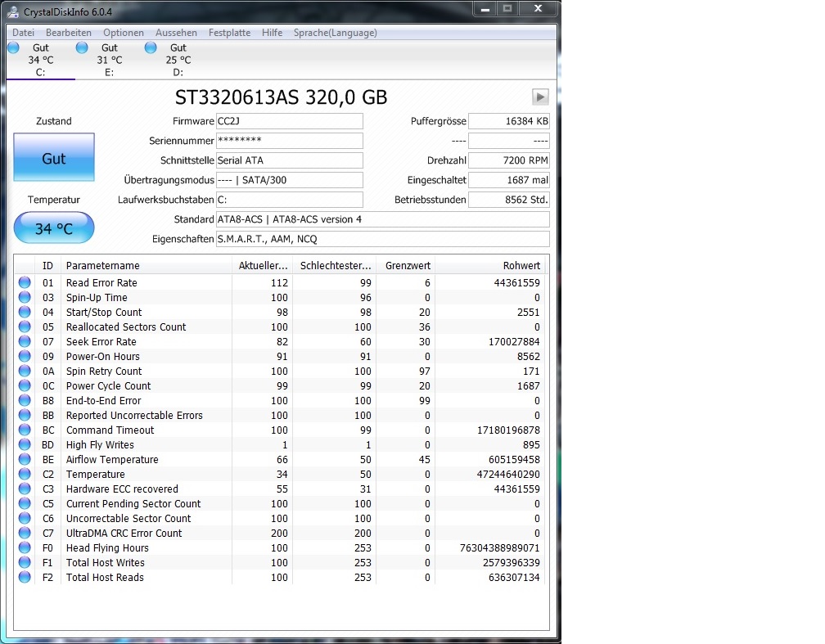Click the ID column header
This screenshot has height=644, width=825.
(x=47, y=266)
